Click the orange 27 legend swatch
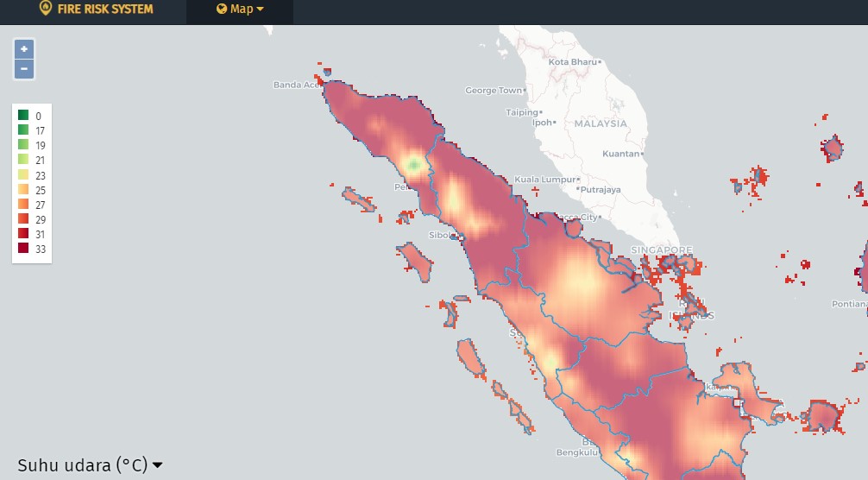The height and width of the screenshot is (480, 868). tap(23, 205)
